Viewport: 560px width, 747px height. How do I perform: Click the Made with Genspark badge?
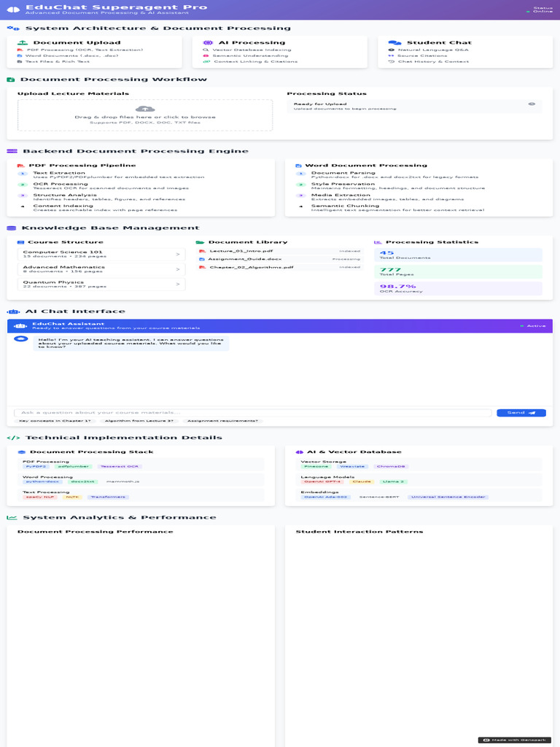coord(513,740)
